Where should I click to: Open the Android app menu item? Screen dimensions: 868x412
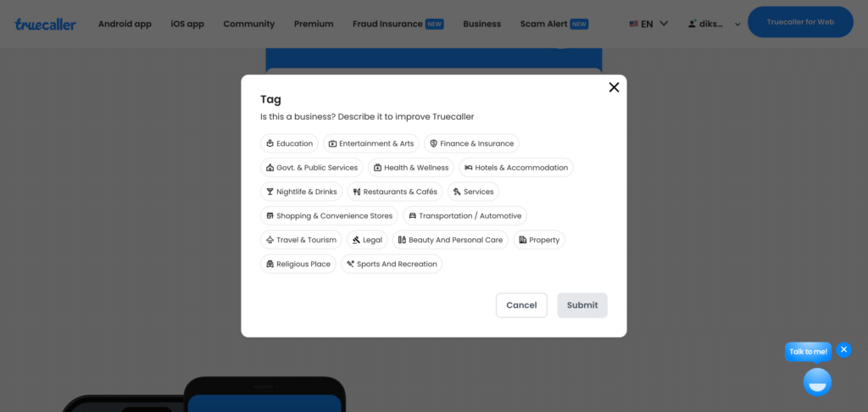[125, 24]
